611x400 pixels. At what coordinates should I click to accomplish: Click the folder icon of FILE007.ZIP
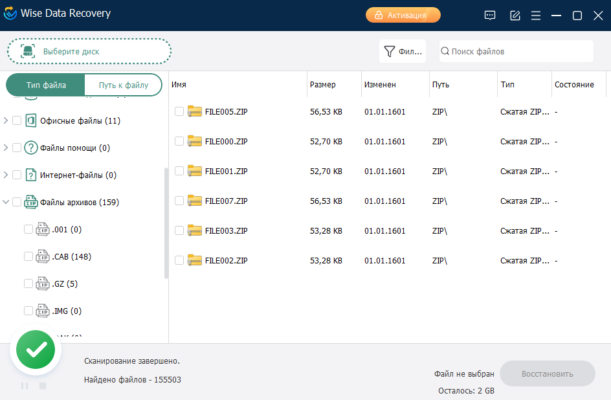[x=194, y=201]
